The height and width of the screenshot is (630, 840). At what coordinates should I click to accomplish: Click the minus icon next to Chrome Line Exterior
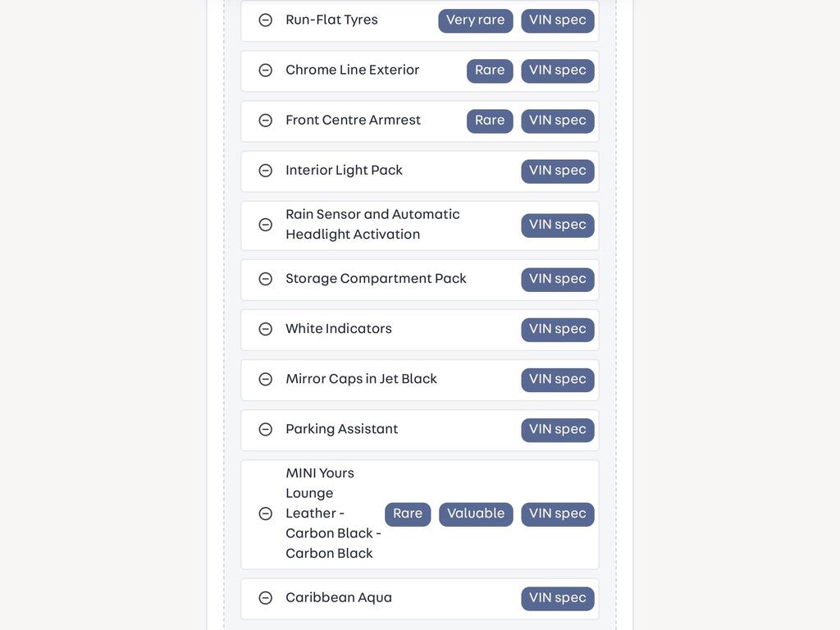pyautogui.click(x=265, y=71)
